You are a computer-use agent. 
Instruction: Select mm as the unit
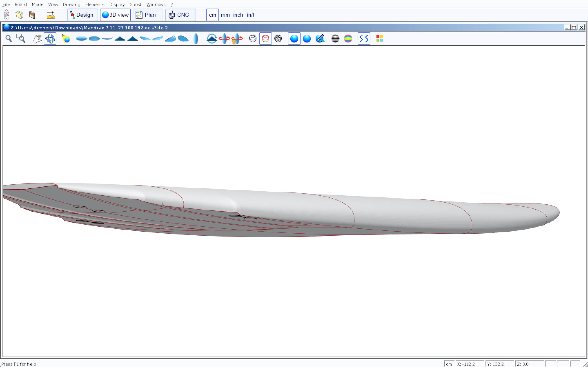[225, 15]
